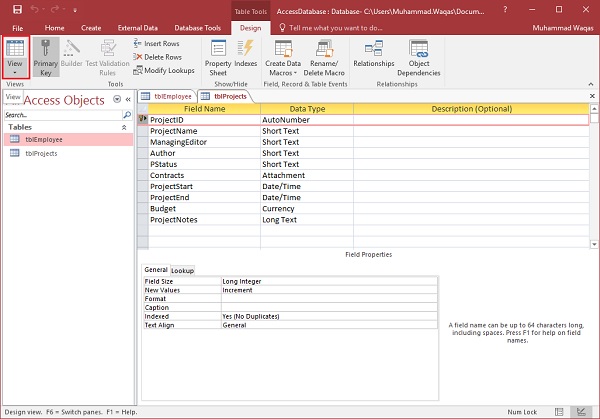Viewport: 600px width, 419px height.
Task: Collapse the Tables group in navigation pane
Action: [124, 128]
